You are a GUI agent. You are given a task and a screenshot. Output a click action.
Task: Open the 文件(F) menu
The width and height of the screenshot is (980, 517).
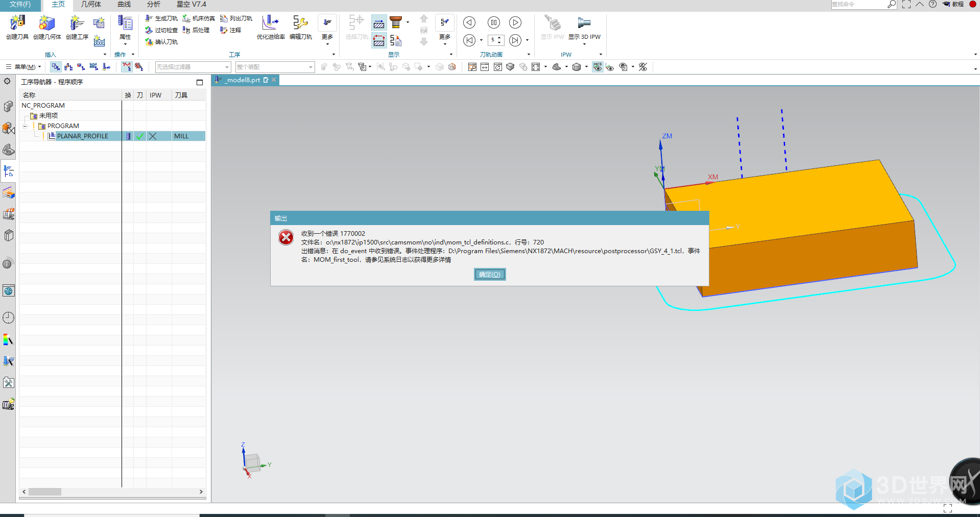pos(20,4)
